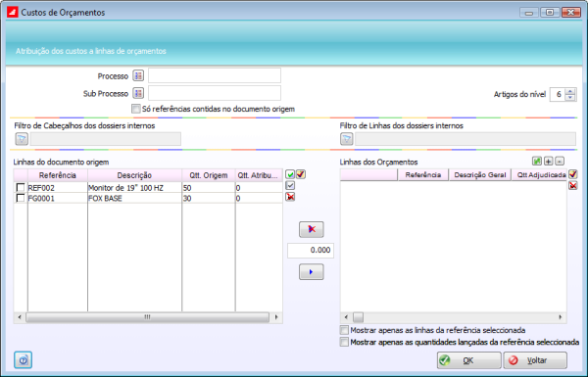The image size is (588, 377).
Task: Click the Processo input field
Action: (215, 75)
